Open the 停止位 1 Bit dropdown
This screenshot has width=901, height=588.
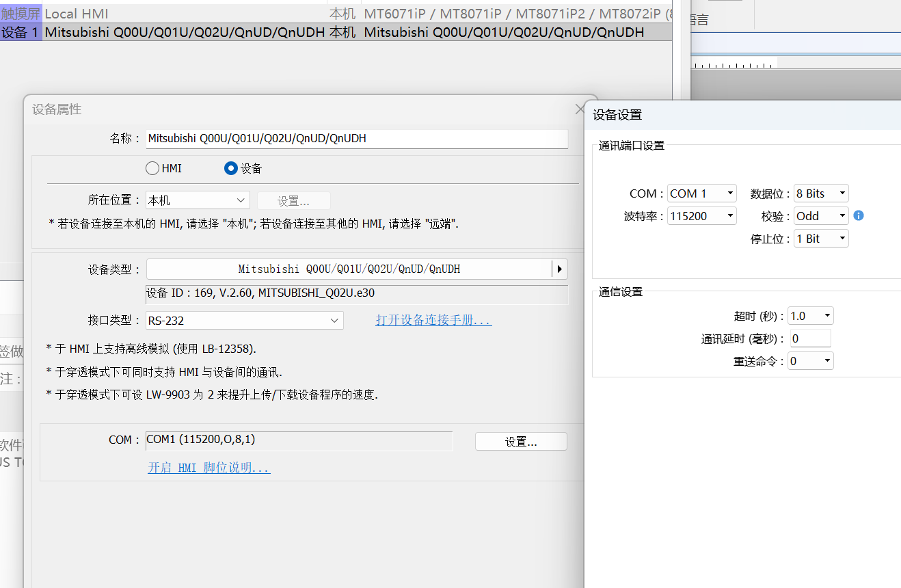point(821,239)
